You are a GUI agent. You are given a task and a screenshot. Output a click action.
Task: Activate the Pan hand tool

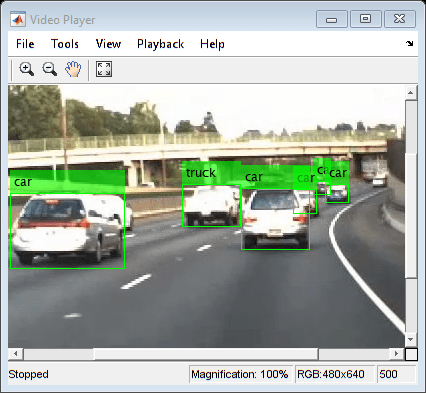(73, 69)
